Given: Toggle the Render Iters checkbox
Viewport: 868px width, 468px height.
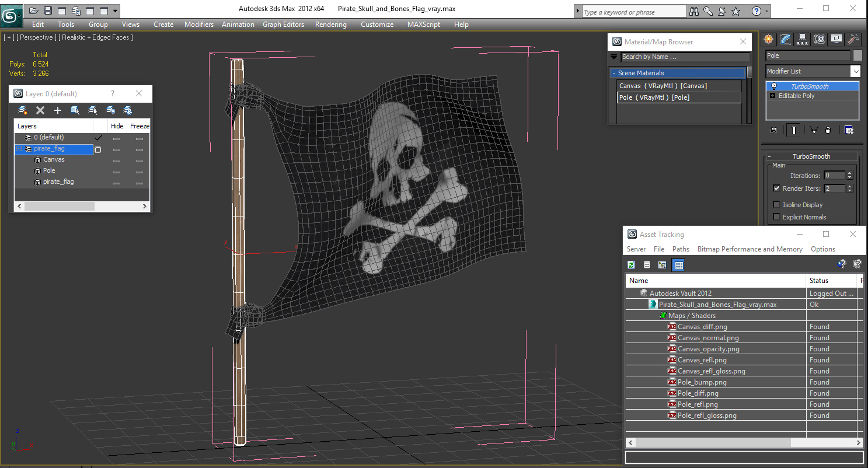Looking at the screenshot, I should point(776,188).
